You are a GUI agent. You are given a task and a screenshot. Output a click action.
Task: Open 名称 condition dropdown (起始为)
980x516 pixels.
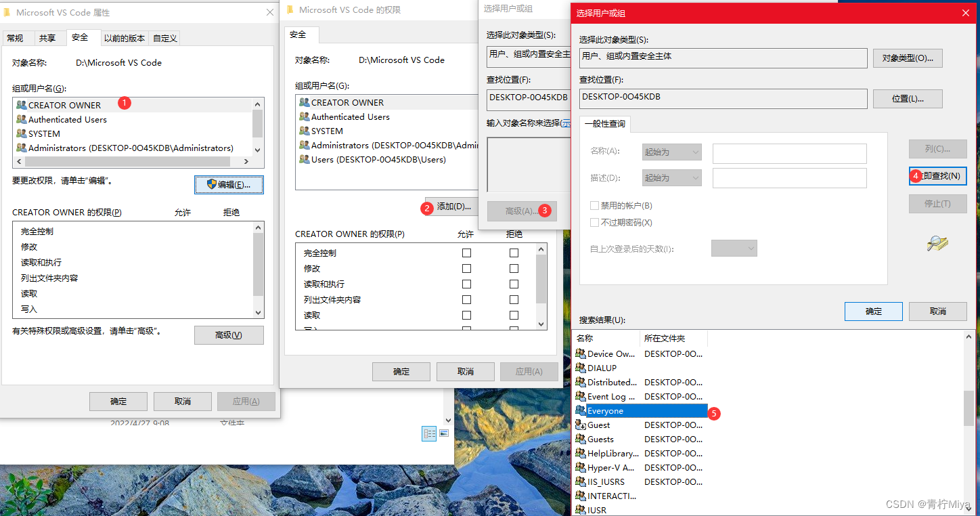[671, 152]
